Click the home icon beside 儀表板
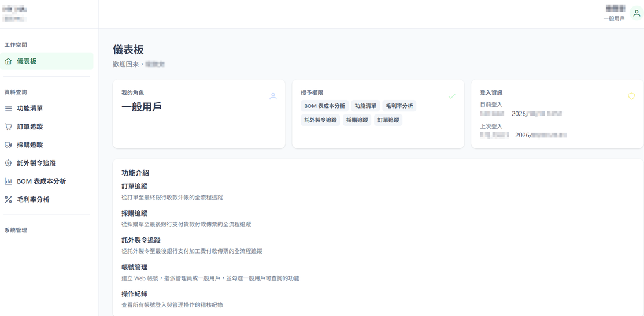Image resolution: width=644 pixels, height=316 pixels. pyautogui.click(x=8, y=62)
